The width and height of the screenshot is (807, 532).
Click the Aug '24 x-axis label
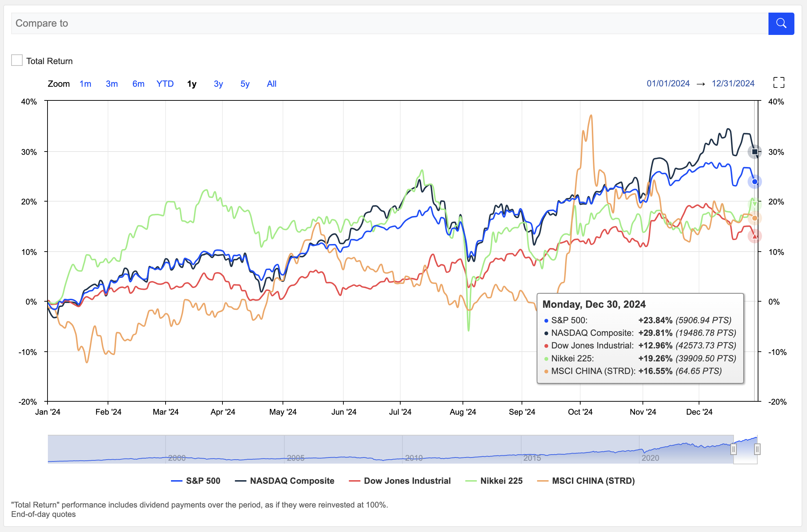[x=463, y=412]
